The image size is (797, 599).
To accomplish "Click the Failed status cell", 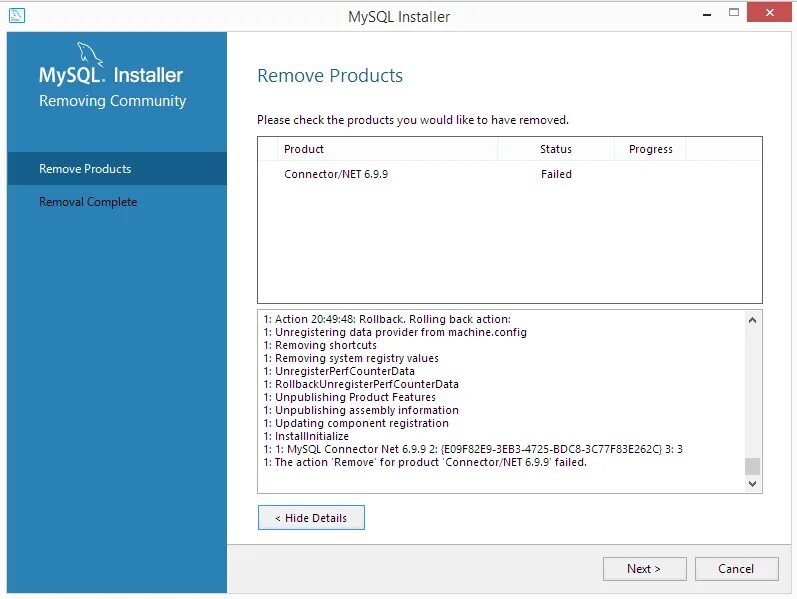I will point(557,174).
